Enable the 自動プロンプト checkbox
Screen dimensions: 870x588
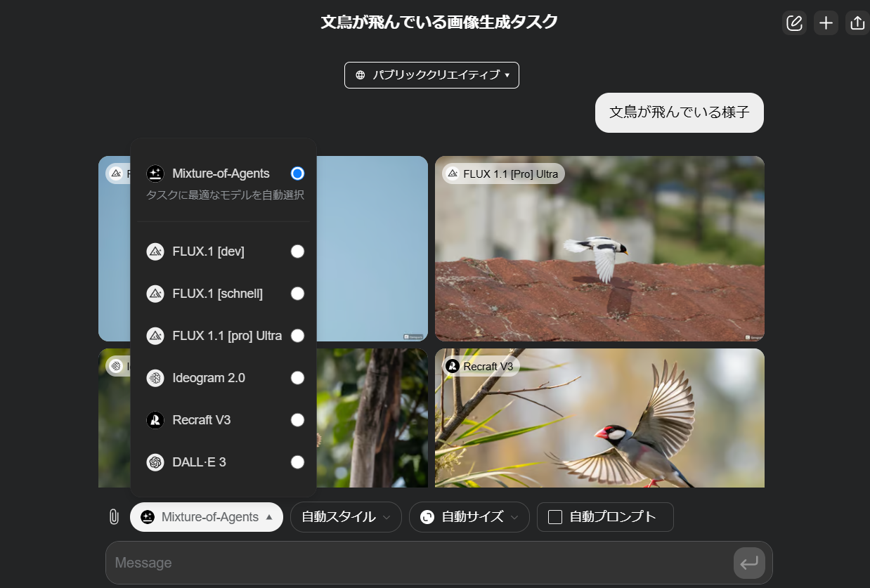tap(555, 517)
